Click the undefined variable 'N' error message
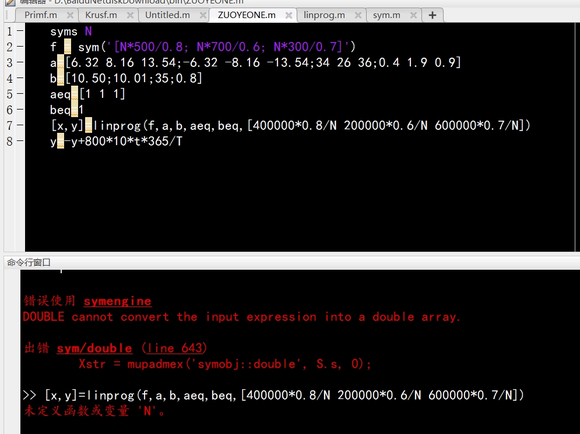 (94, 411)
